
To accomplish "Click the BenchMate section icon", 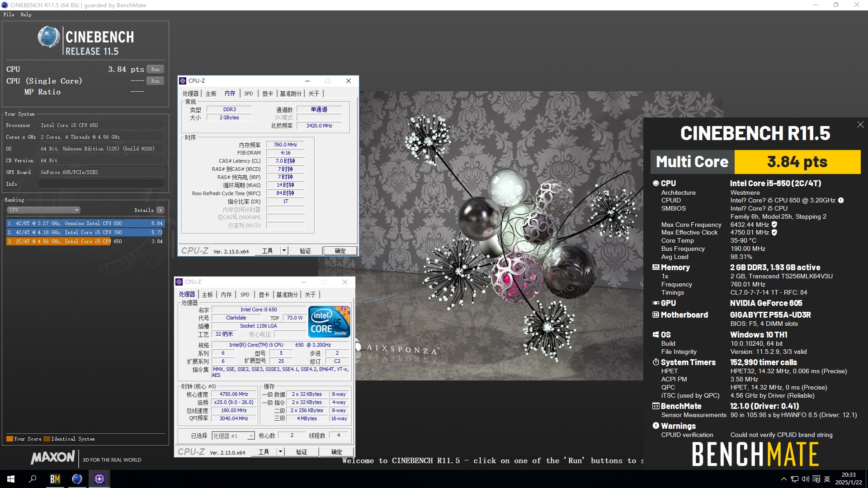I will pos(656,406).
